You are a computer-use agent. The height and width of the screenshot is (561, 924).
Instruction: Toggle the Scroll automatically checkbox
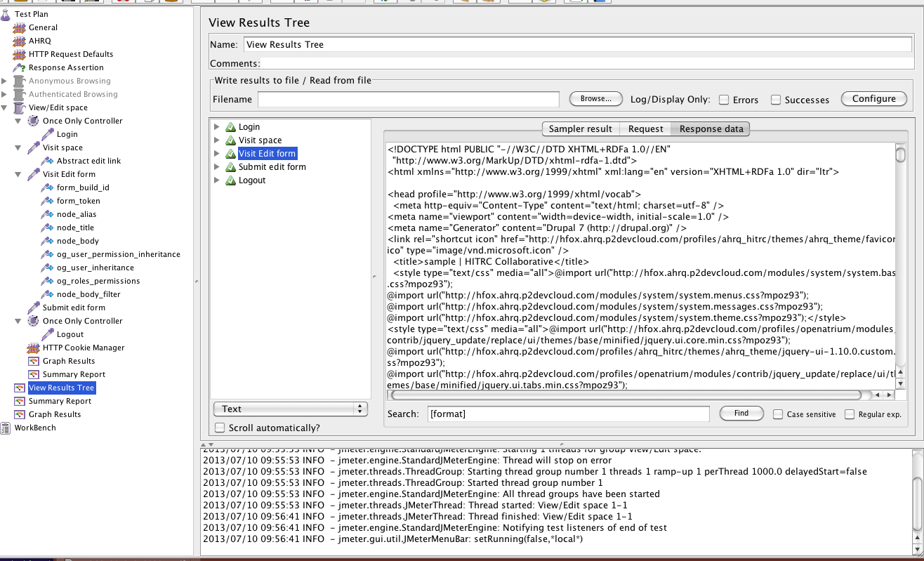coord(220,428)
